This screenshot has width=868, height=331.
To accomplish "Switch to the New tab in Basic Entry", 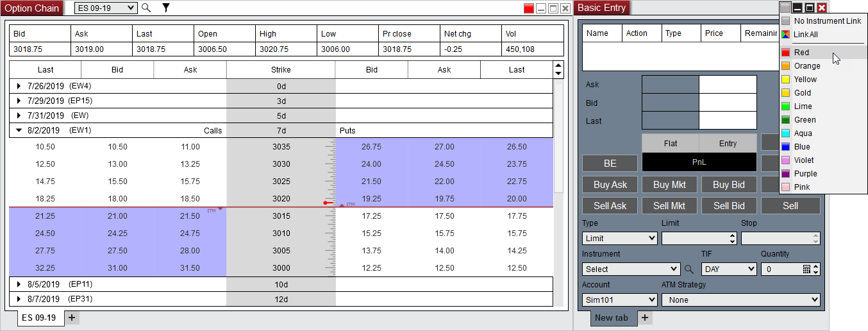I will (612, 318).
